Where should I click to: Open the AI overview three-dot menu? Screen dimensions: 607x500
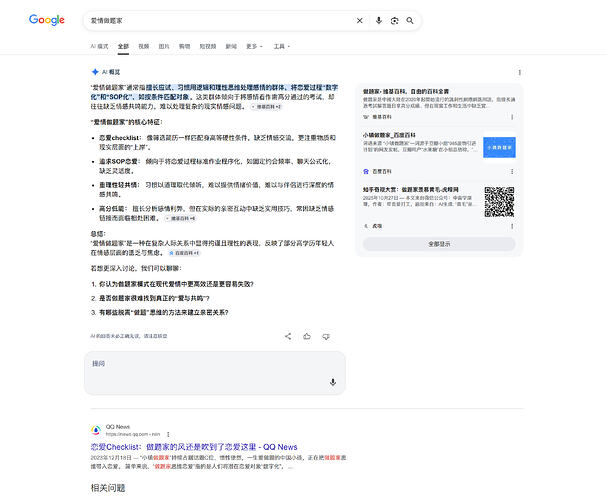[x=520, y=72]
